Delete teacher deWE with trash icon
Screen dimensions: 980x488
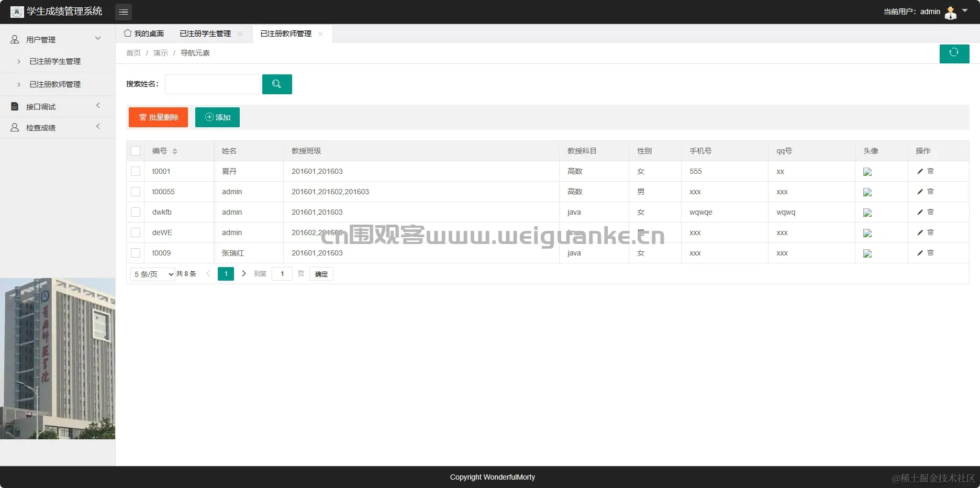tap(930, 232)
